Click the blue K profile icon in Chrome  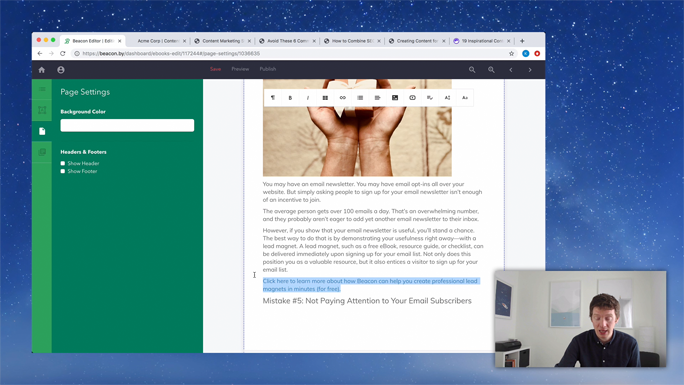526,54
